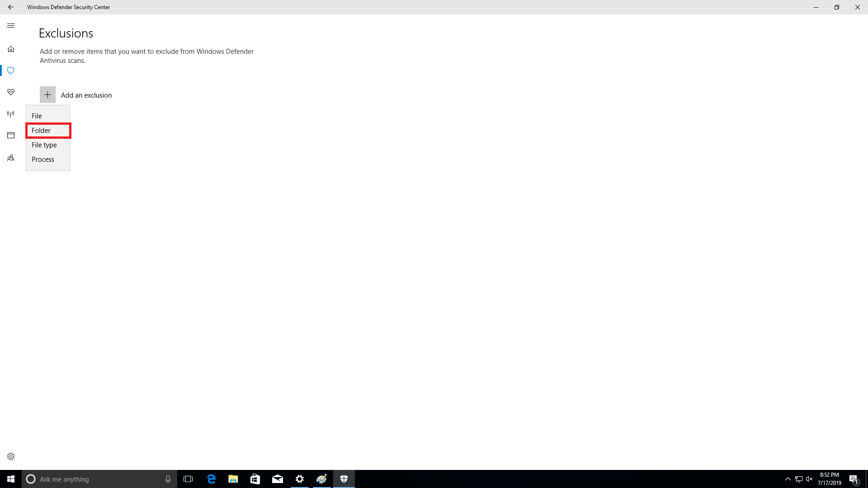Open the hamburger navigation menu
The height and width of the screenshot is (488, 868).
click(x=11, y=26)
